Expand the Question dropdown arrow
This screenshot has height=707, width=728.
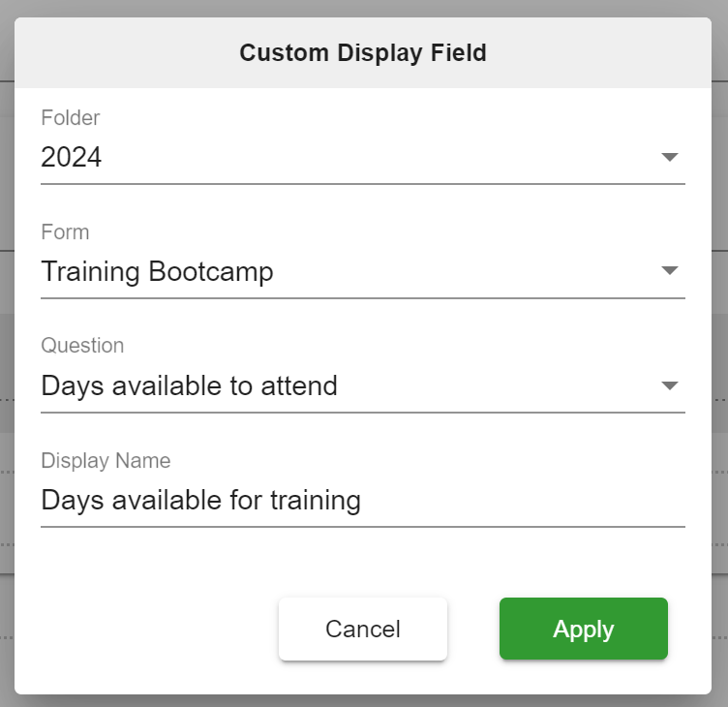point(669,385)
